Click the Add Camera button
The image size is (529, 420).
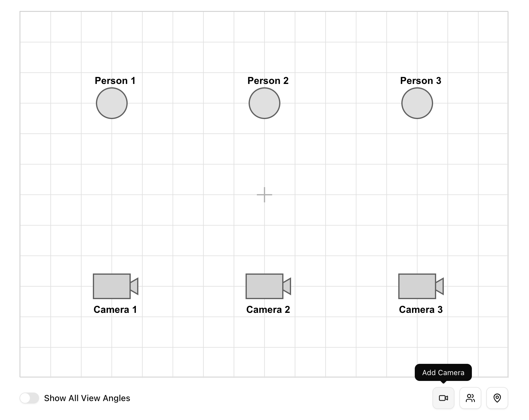[x=443, y=398]
